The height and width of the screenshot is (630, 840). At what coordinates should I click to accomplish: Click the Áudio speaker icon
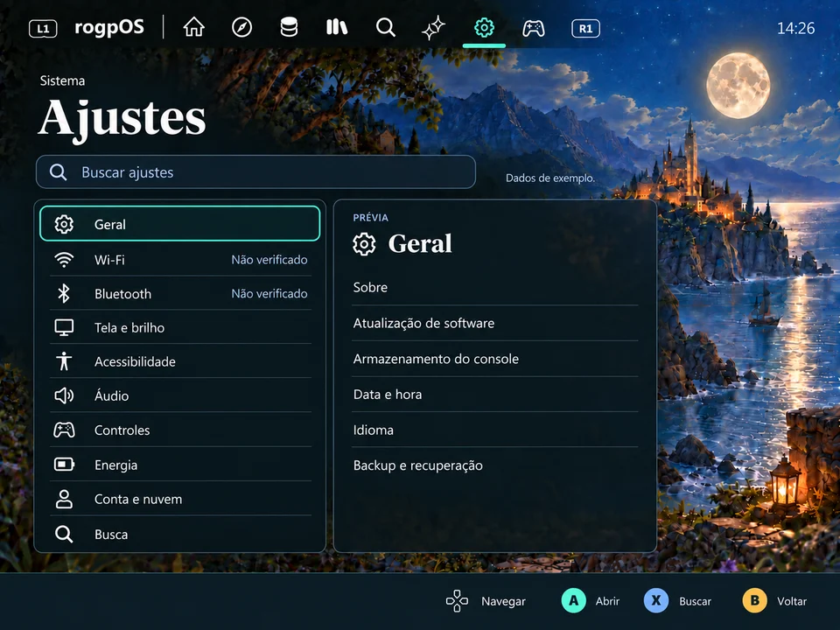click(64, 395)
